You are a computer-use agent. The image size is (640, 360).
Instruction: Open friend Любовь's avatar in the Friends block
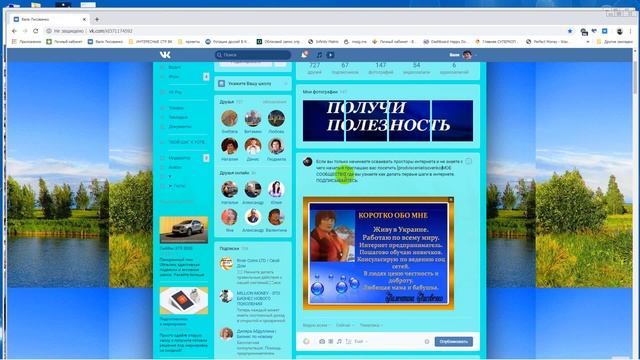pyautogui.click(x=276, y=118)
